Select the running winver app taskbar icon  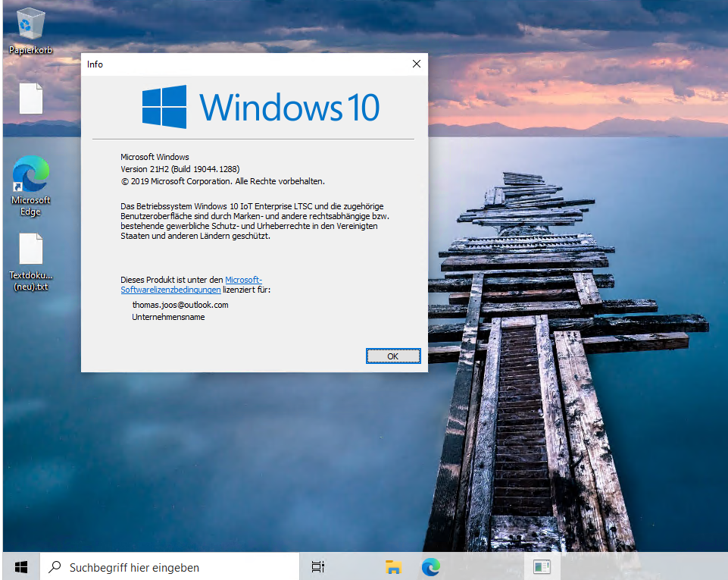[542, 567]
